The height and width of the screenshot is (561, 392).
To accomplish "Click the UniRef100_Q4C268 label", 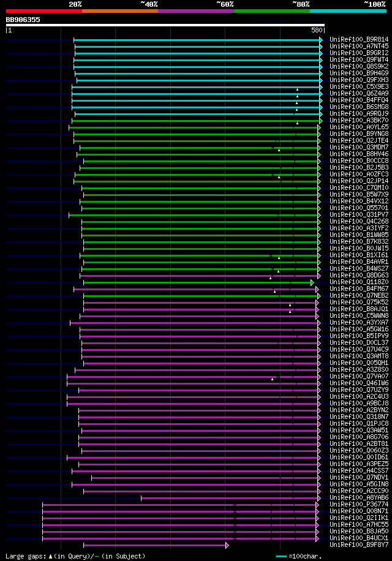I will point(359,222).
